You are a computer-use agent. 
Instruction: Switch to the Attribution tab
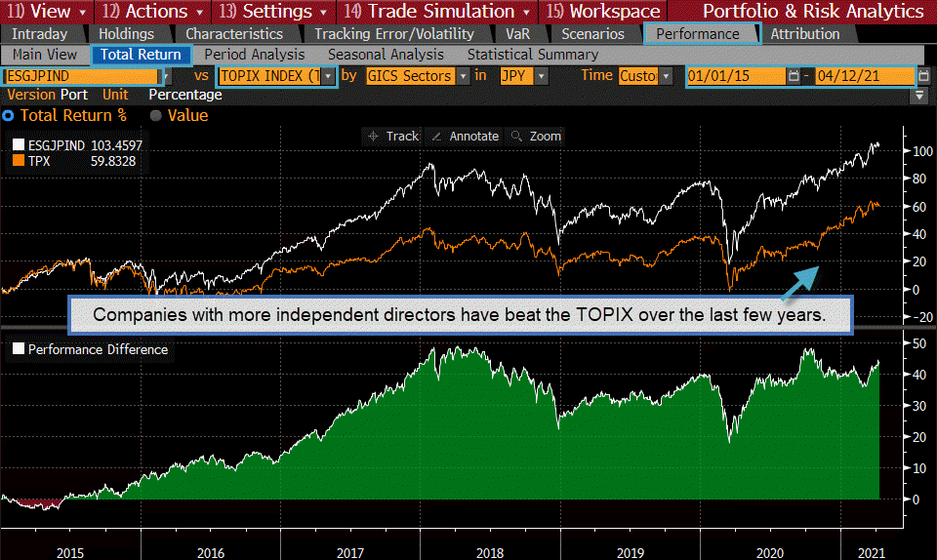[x=805, y=34]
